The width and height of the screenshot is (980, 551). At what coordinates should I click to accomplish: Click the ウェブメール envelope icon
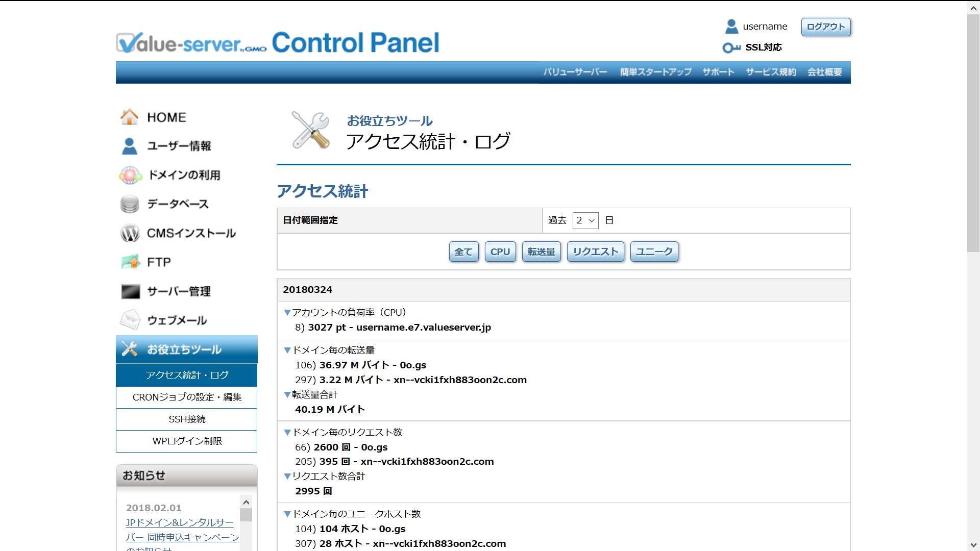pyautogui.click(x=130, y=320)
